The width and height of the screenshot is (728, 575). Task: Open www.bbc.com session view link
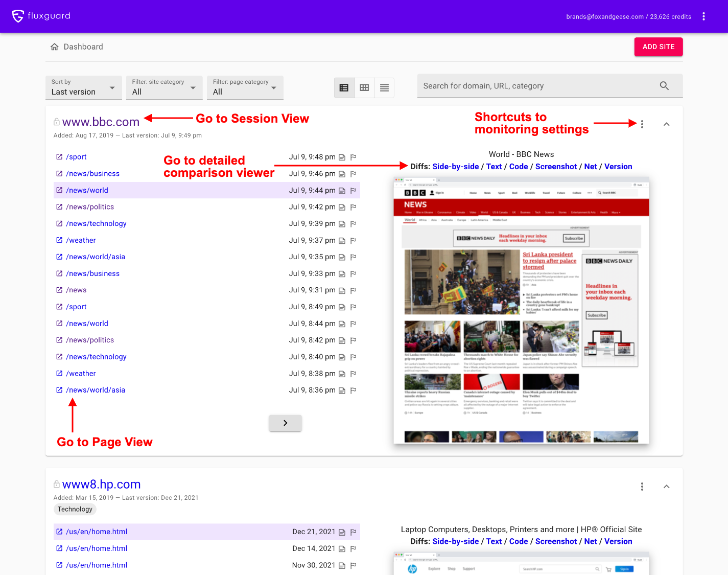click(101, 122)
